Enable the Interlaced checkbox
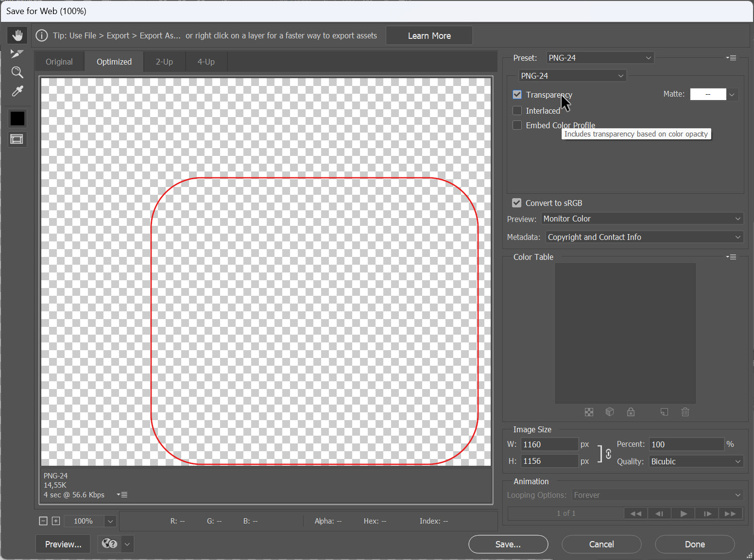 tap(516, 110)
